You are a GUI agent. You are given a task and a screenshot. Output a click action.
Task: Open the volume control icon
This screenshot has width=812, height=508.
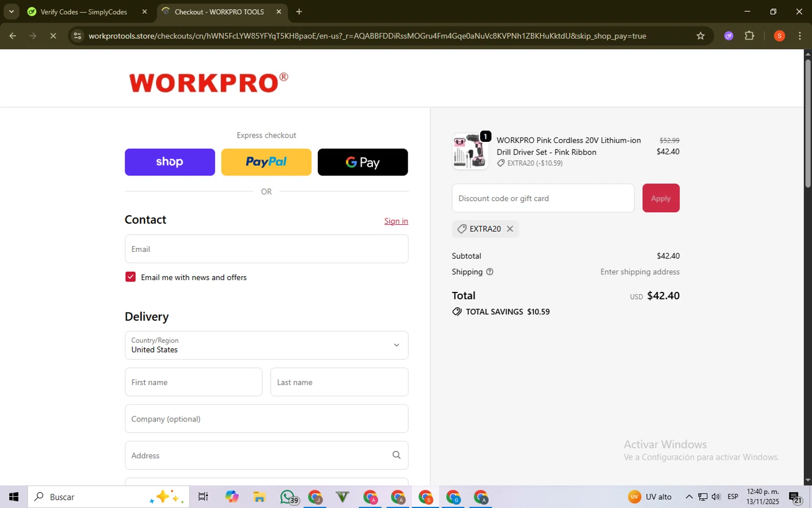click(716, 497)
